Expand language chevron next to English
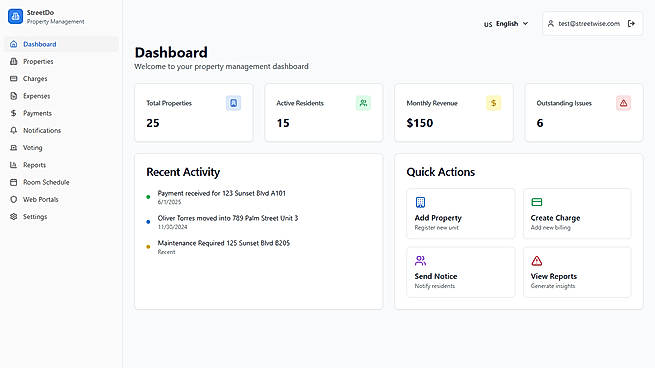The image size is (655, 368). [525, 24]
